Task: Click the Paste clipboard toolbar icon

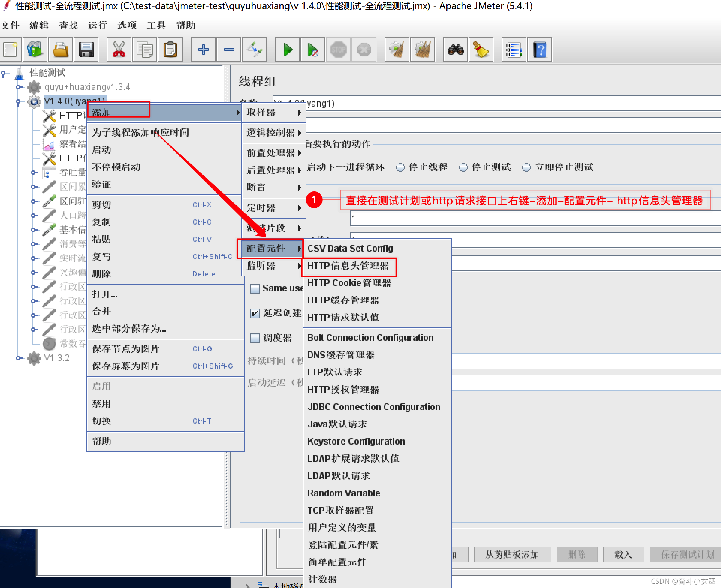Action: pyautogui.click(x=170, y=49)
